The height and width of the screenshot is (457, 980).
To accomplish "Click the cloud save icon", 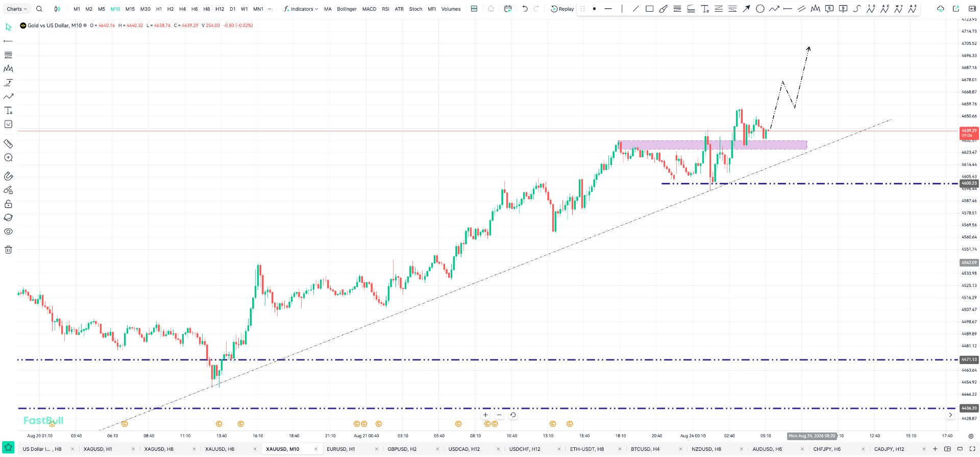I will coord(941,9).
